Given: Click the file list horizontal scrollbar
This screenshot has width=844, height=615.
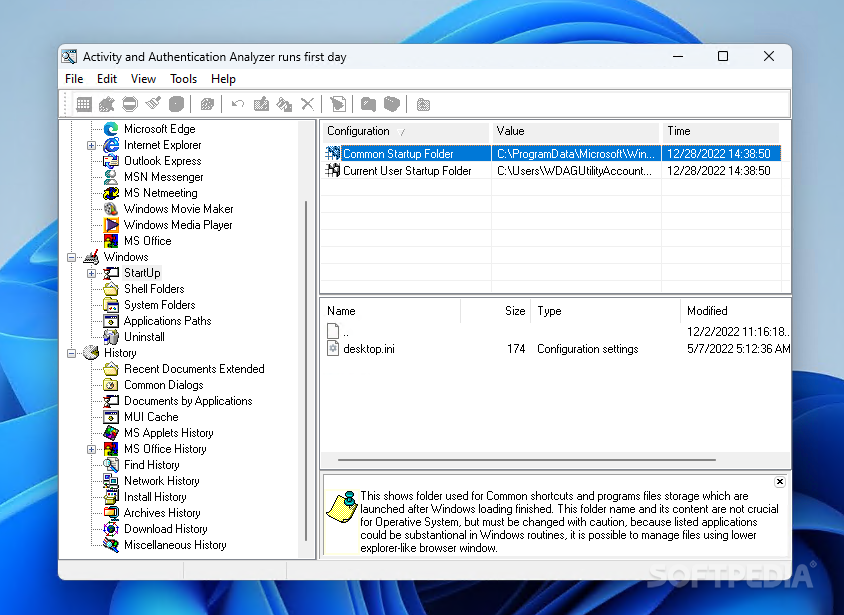Looking at the screenshot, I should click(x=526, y=460).
